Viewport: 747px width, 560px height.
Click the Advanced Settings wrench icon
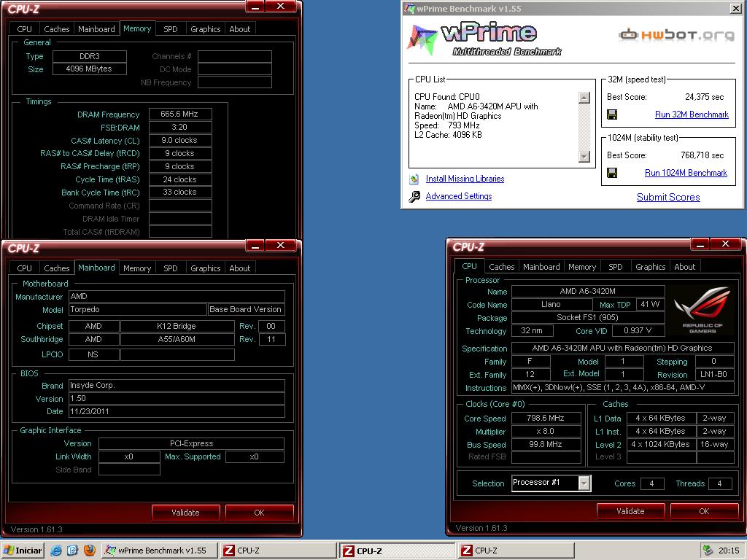414,196
